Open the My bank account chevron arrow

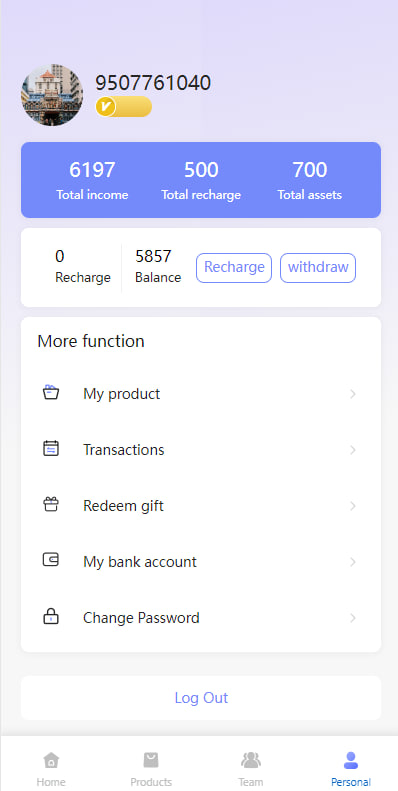(x=353, y=562)
